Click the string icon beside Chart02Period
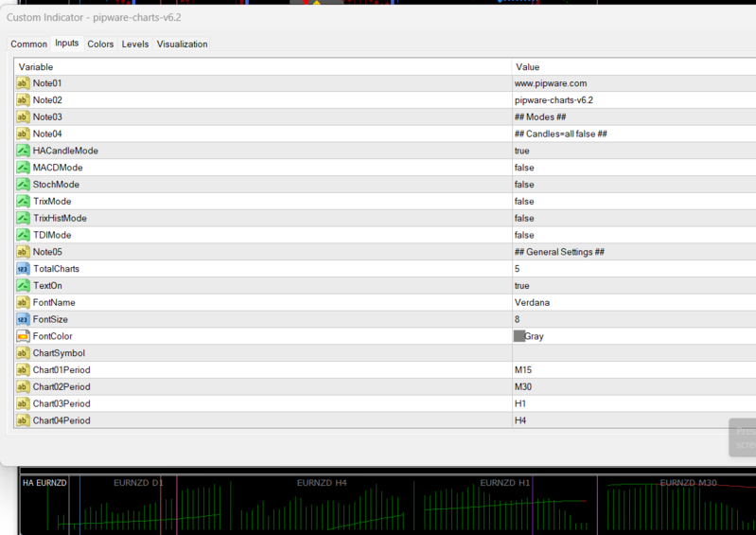 tap(23, 387)
